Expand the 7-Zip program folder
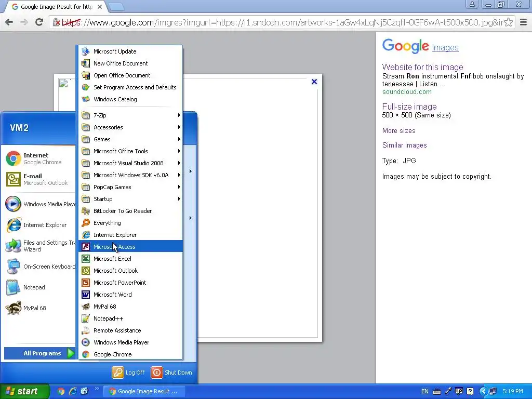This screenshot has width=532, height=399. click(130, 115)
